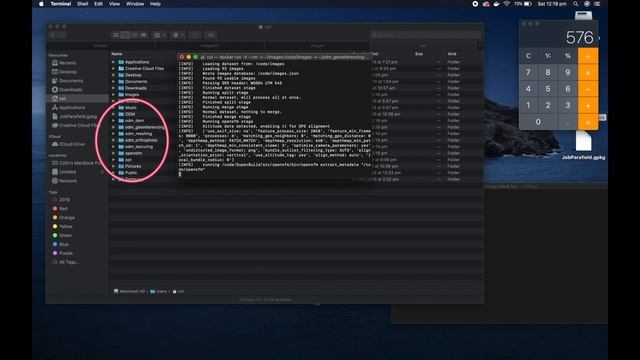The height and width of the screenshot is (360, 640).
Task: Select the Pictures folder
Action: [x=130, y=167]
